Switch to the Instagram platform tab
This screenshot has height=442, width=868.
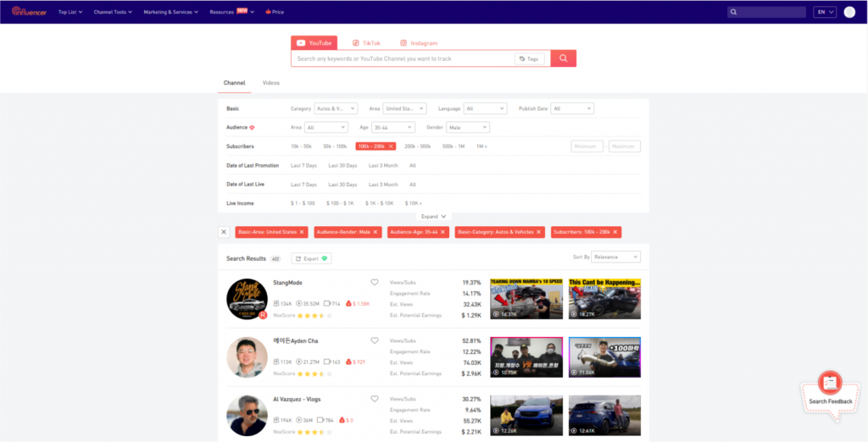coord(419,42)
